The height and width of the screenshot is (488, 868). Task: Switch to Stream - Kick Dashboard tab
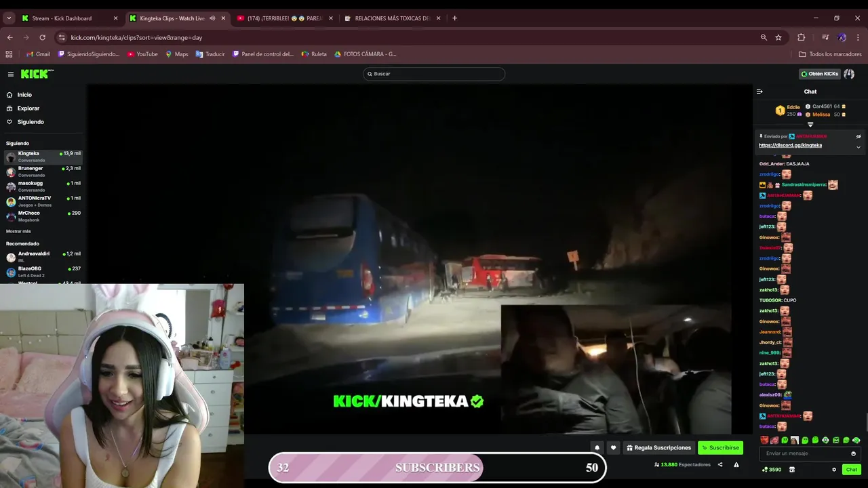tap(70, 18)
